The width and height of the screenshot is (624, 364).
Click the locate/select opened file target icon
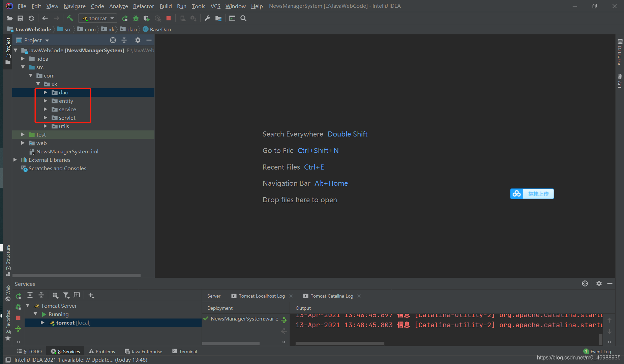click(x=113, y=40)
